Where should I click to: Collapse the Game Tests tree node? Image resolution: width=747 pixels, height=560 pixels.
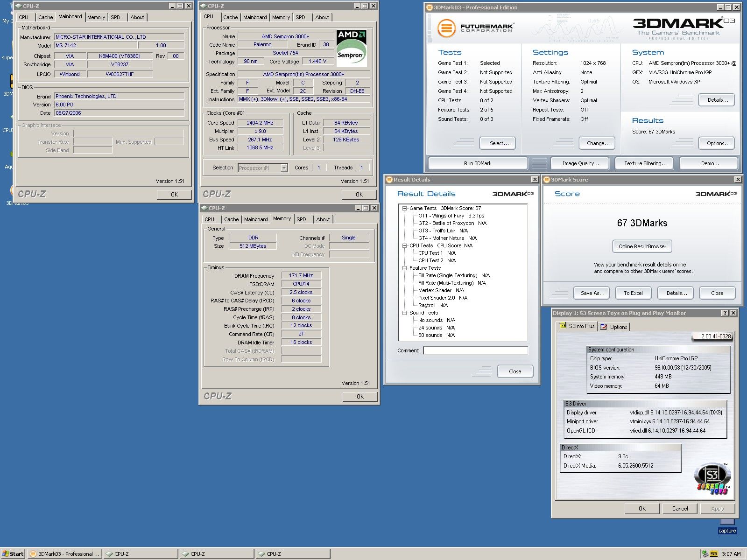coord(404,208)
